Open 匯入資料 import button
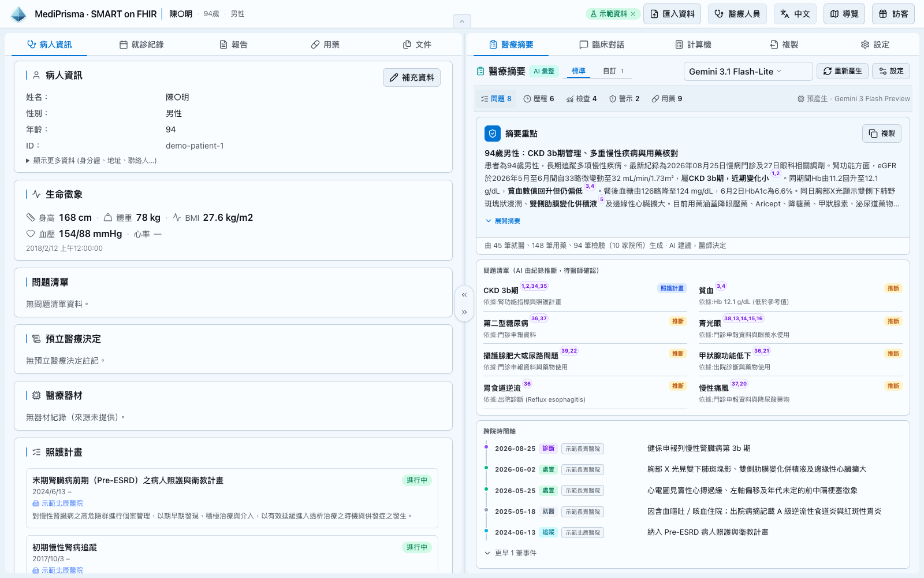 click(672, 14)
